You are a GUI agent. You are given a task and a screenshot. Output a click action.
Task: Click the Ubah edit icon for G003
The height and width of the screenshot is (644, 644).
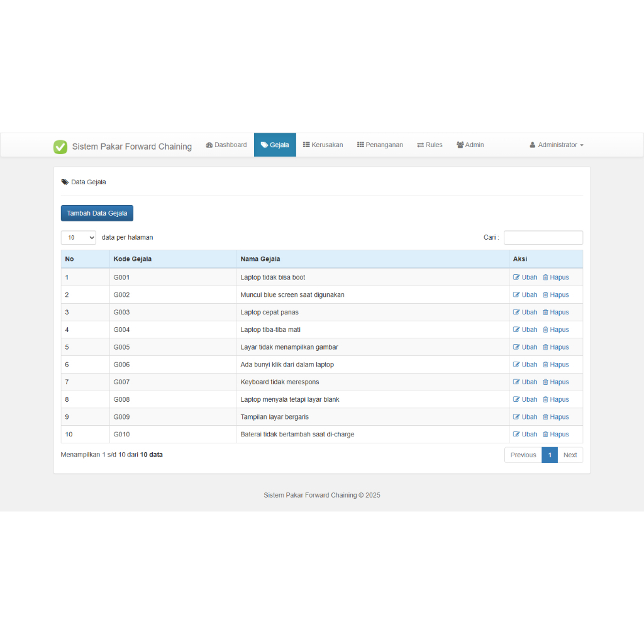516,312
